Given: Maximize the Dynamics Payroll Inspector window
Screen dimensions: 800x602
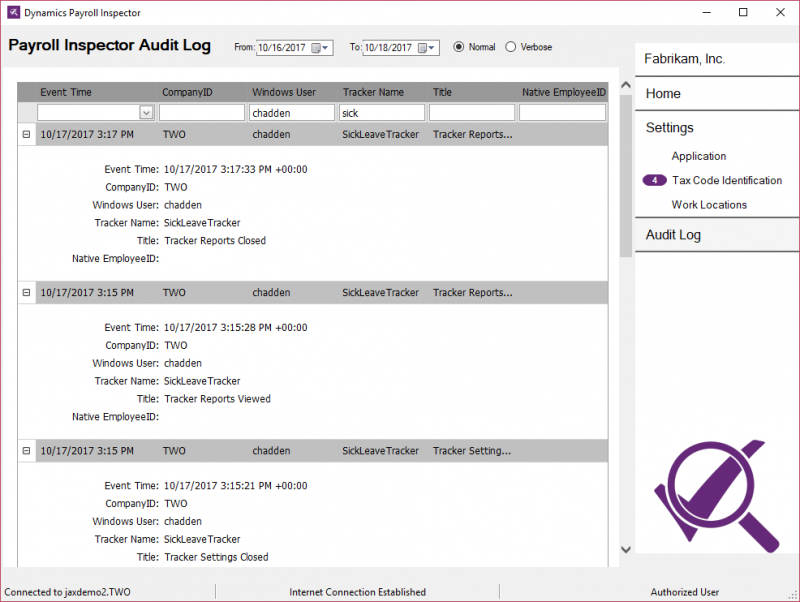Looking at the screenshot, I should point(743,12).
